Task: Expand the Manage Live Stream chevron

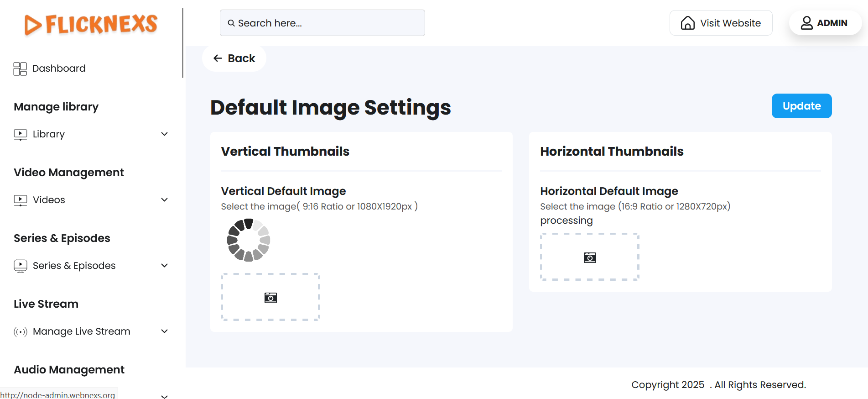Action: point(165,331)
